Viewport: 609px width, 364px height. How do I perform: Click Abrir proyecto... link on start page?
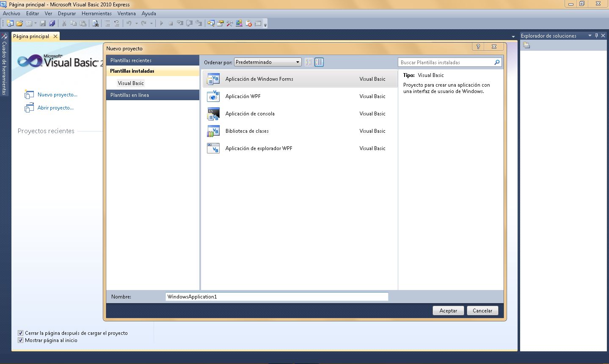click(x=55, y=108)
